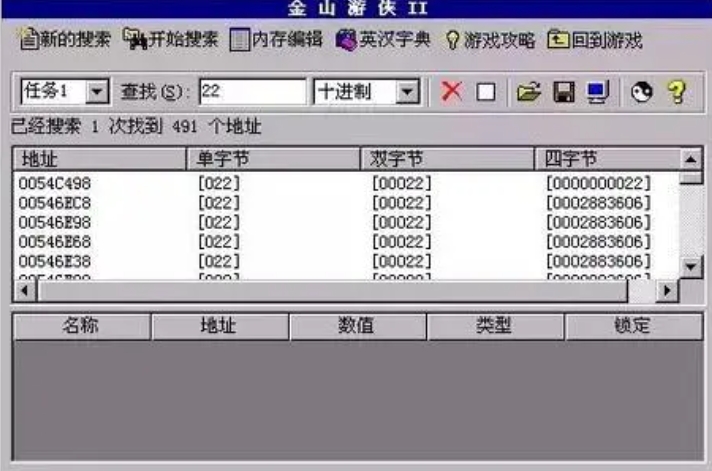This screenshot has width=712, height=471.
Task: Click the white square stop icon
Action: click(485, 92)
